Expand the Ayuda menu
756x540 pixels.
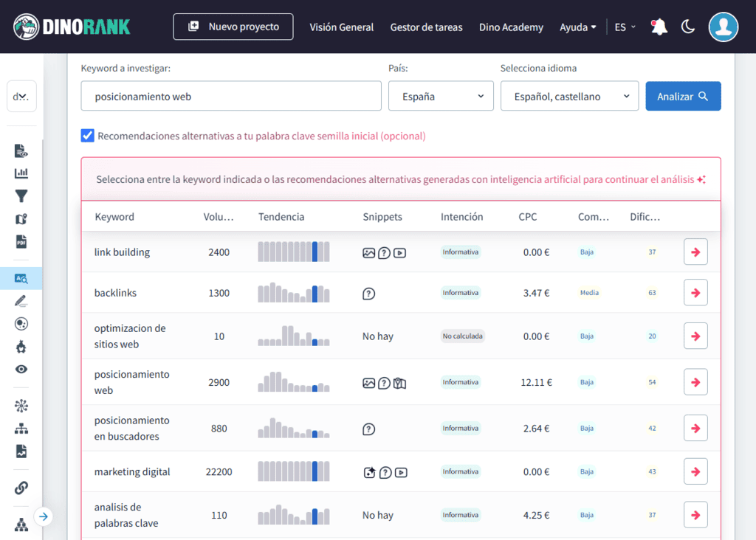[x=578, y=27]
